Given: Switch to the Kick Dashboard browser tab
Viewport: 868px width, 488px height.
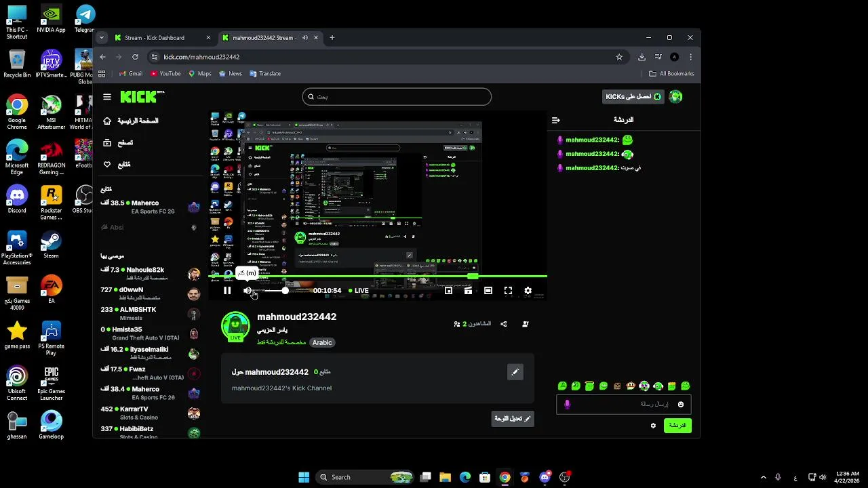Looking at the screenshot, I should point(163,38).
